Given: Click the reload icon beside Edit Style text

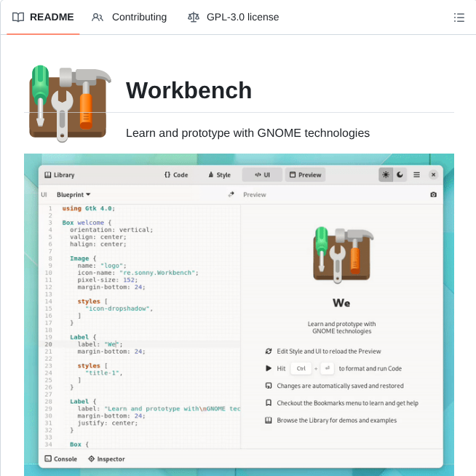Looking at the screenshot, I should [269, 352].
